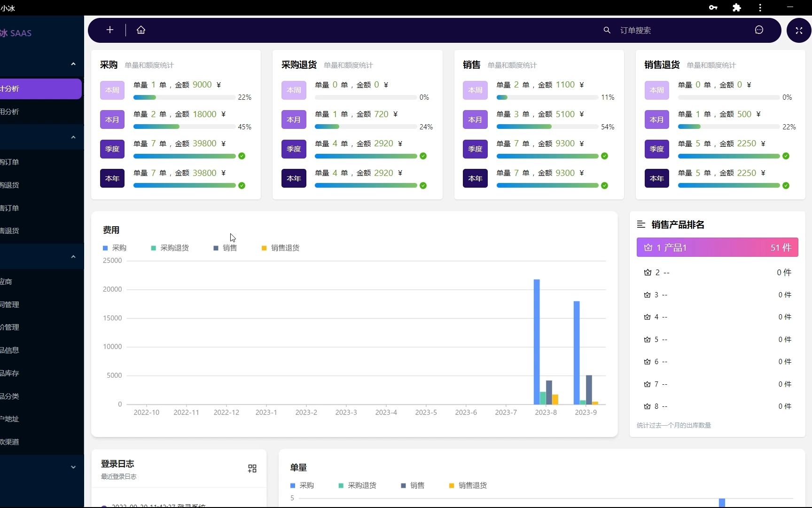Open the chat message bubble icon
The height and width of the screenshot is (508, 812).
tap(759, 30)
